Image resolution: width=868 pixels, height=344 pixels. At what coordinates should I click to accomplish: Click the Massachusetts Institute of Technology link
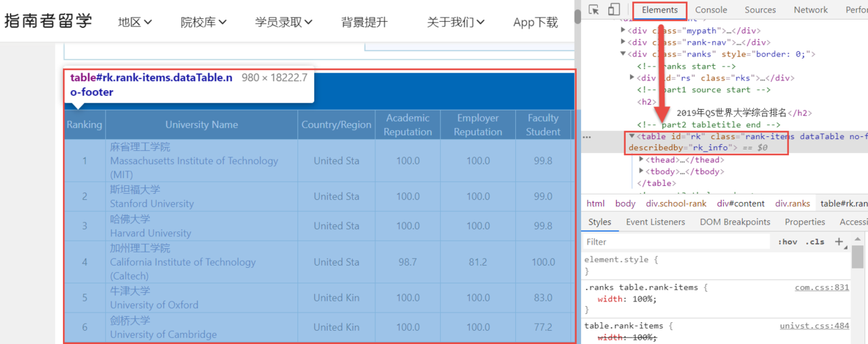click(194, 167)
